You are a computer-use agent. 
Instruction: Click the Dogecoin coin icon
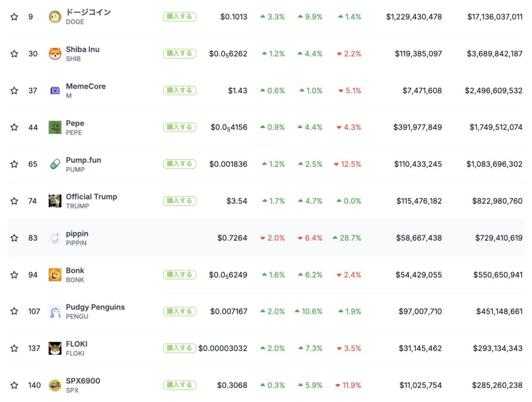pyautogui.click(x=55, y=17)
